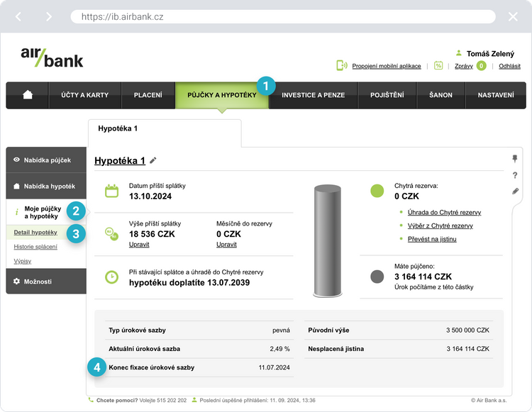Click the percent calendar icon in header
This screenshot has height=412, width=532.
click(x=438, y=66)
